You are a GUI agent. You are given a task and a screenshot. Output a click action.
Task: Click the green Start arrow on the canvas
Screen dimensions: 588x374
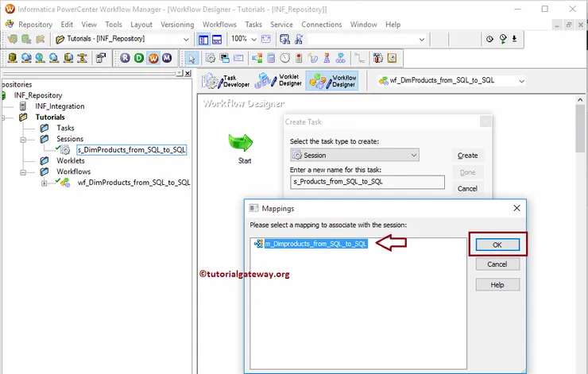click(241, 143)
